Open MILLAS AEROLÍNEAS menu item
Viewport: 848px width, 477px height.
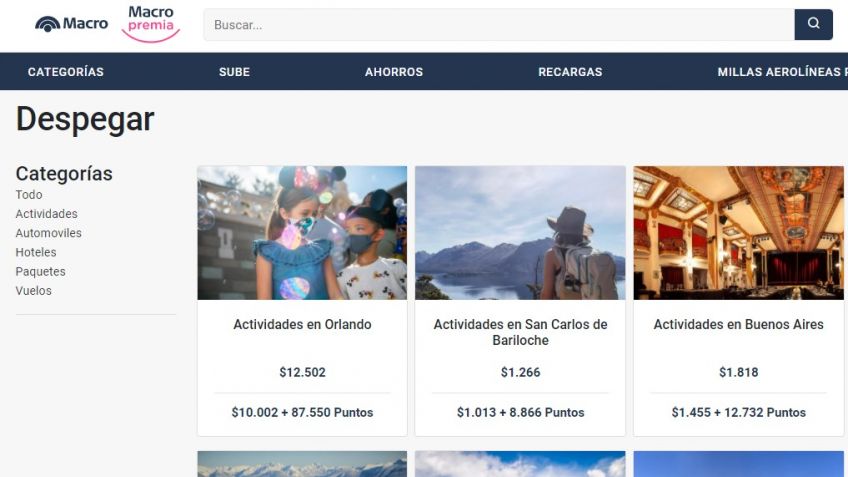782,72
